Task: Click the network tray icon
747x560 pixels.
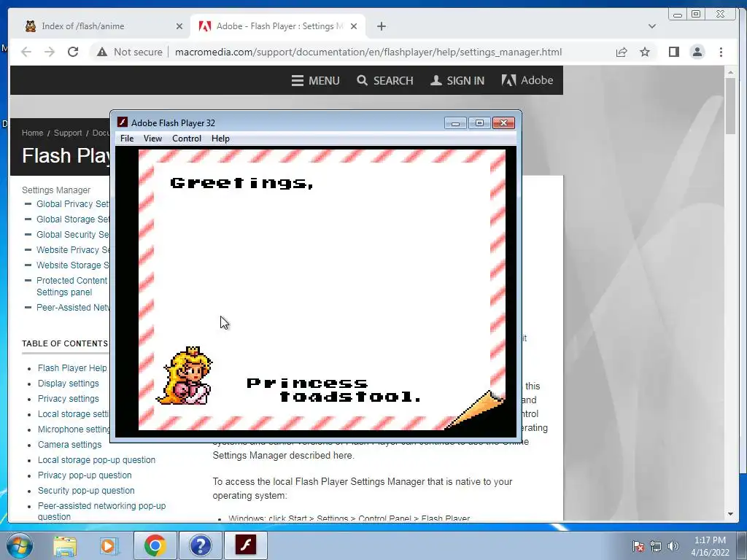Action: (x=656, y=546)
